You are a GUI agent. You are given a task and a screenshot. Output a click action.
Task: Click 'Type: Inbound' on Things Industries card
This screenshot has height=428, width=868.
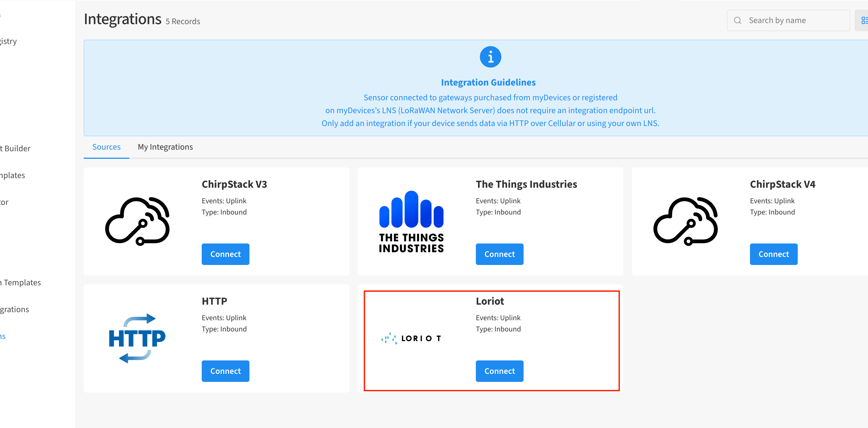[x=498, y=212]
